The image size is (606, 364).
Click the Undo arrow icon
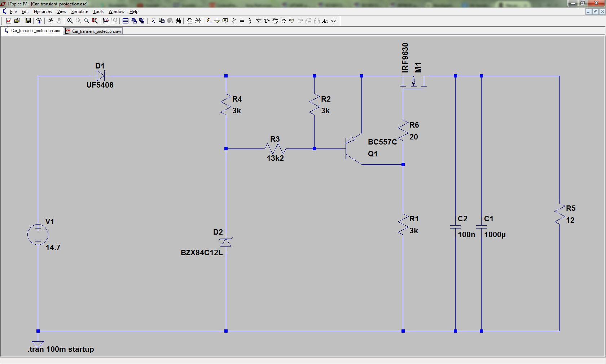tap(292, 21)
